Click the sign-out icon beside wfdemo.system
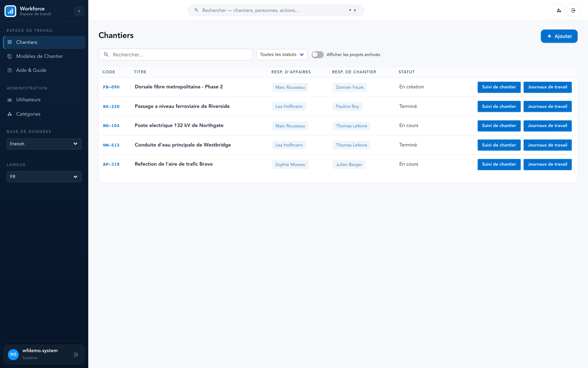588x368 pixels. pyautogui.click(x=76, y=355)
